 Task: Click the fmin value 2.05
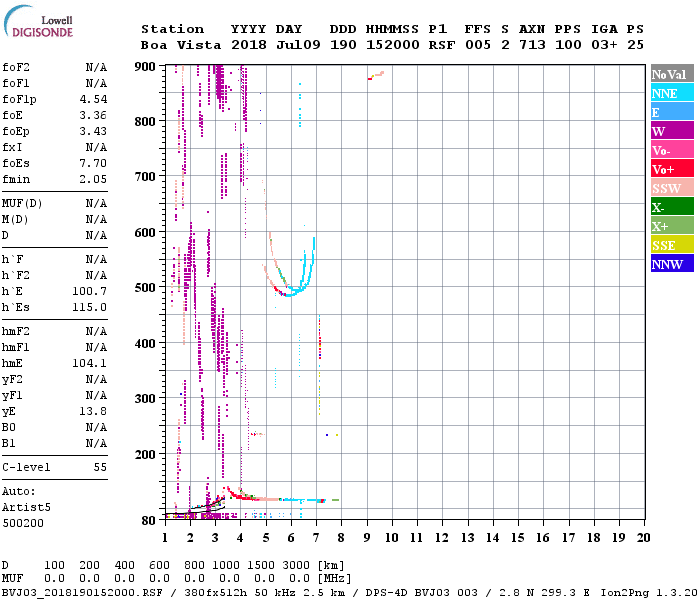93,179
